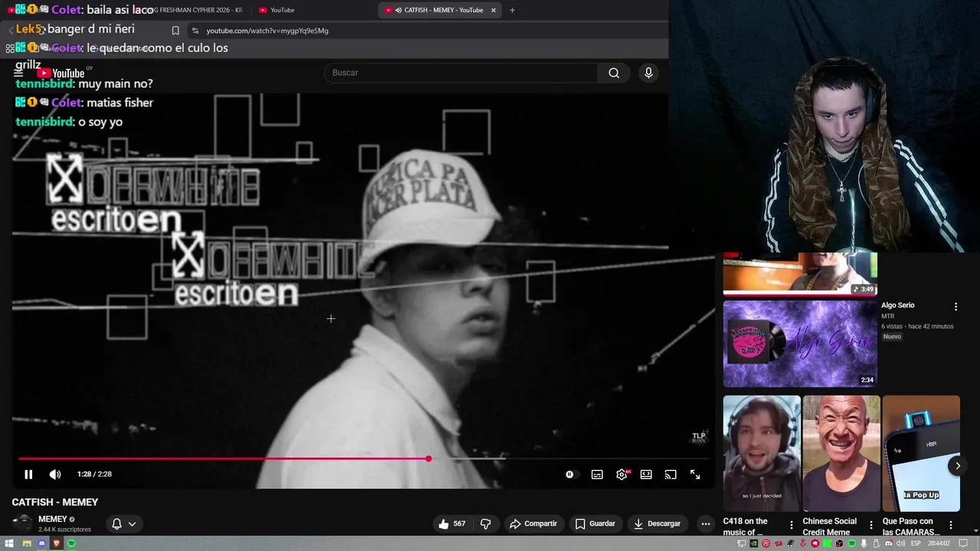Click the 1:28 / 2:28 time display
The height and width of the screenshot is (551, 980).
tap(94, 474)
